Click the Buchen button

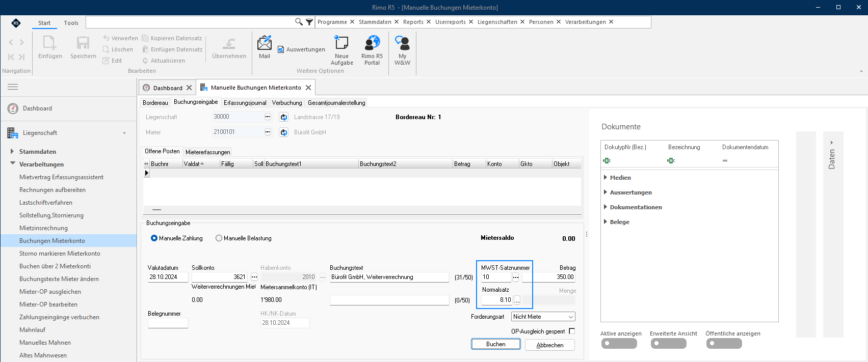point(496,344)
